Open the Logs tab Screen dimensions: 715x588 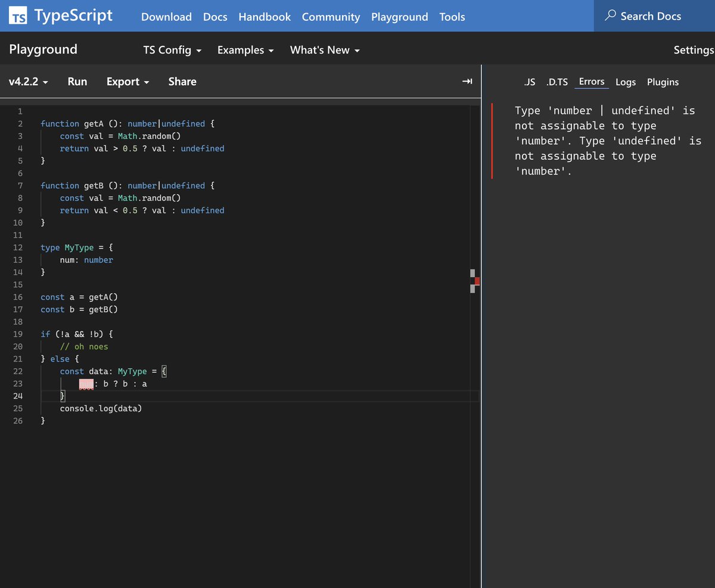point(626,82)
